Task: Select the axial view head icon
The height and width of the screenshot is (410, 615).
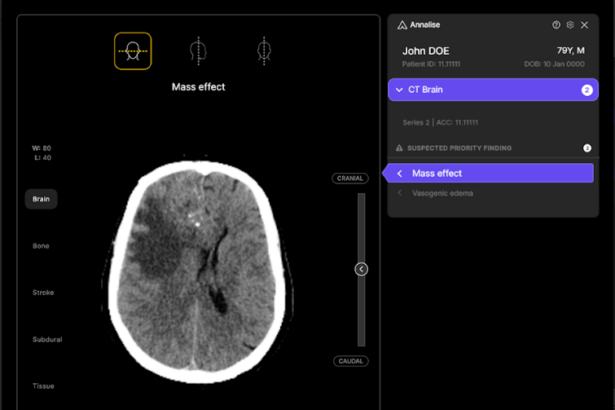Action: (132, 50)
